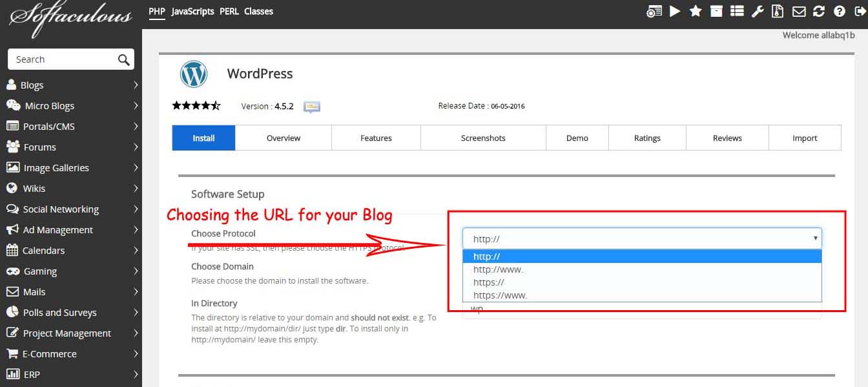Viewport: 868px width, 387px height.
Task: Select the Classes menu
Action: pos(258,11)
